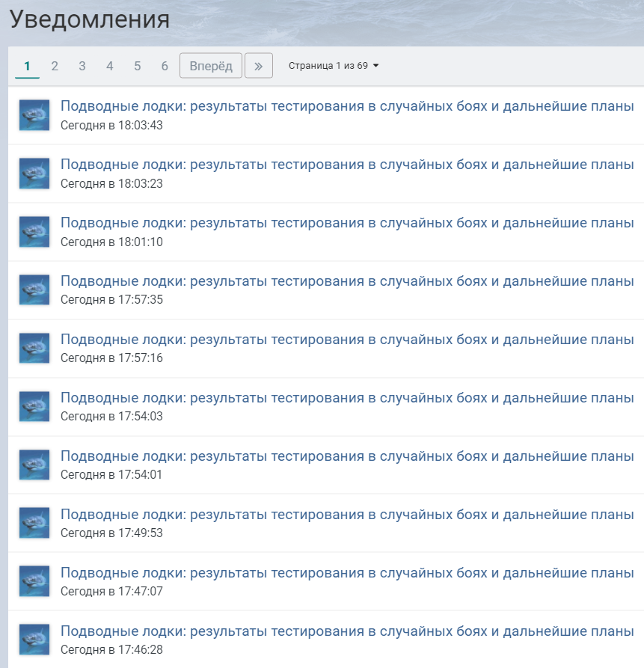Open avatar icon beside 17:57:16 notification
The image size is (644, 668).
pos(34,349)
